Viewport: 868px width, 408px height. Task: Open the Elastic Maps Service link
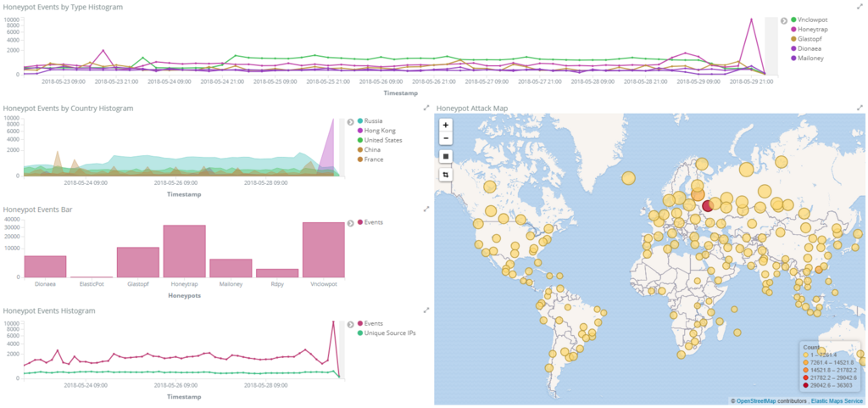pyautogui.click(x=837, y=400)
